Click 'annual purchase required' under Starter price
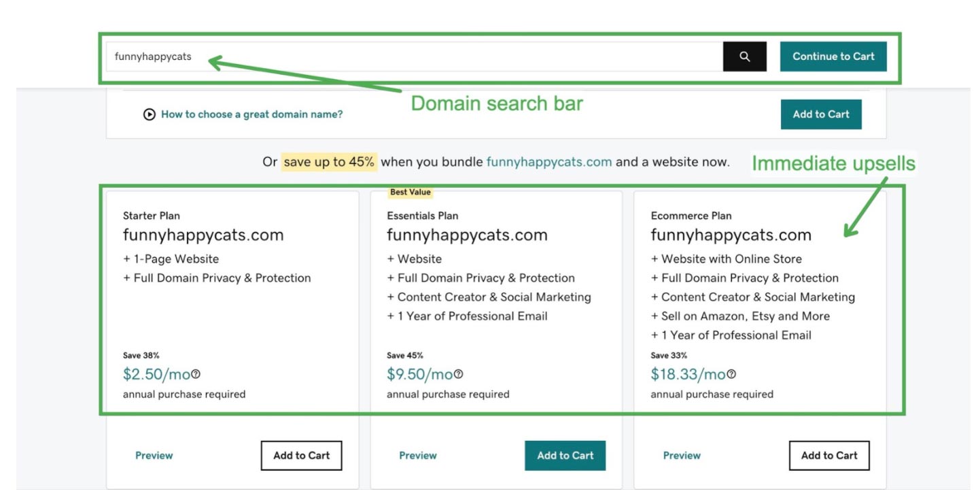The image size is (980, 502). (x=184, y=395)
